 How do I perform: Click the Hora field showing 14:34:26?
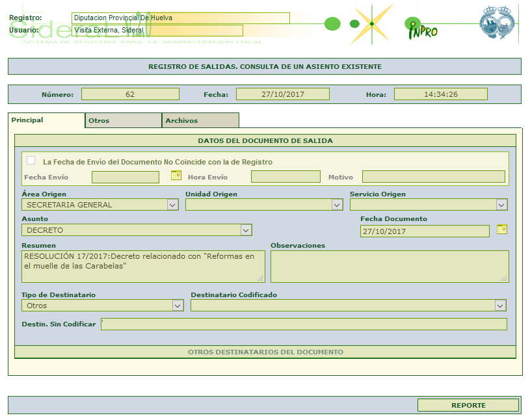click(441, 94)
